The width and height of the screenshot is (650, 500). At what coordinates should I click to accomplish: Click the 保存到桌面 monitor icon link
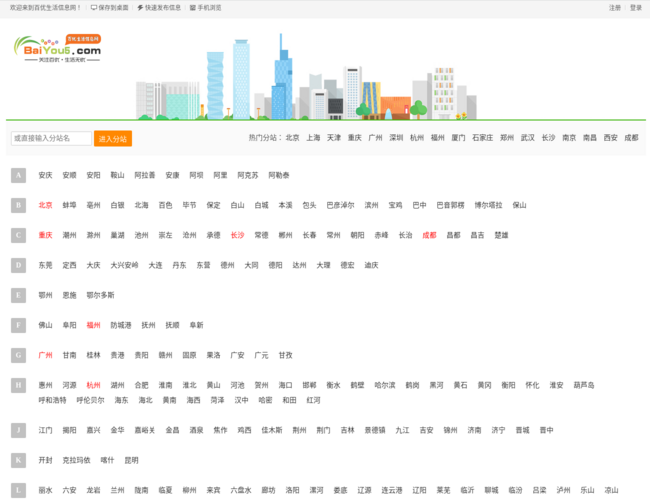coord(109,7)
